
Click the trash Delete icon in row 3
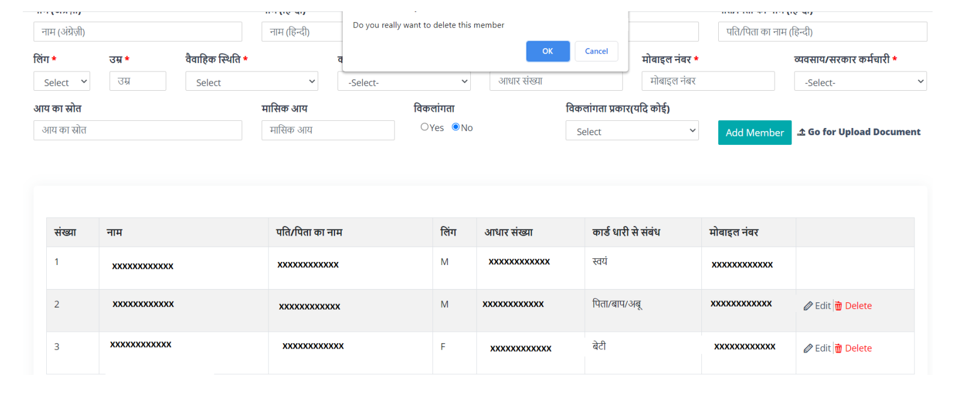tap(838, 349)
